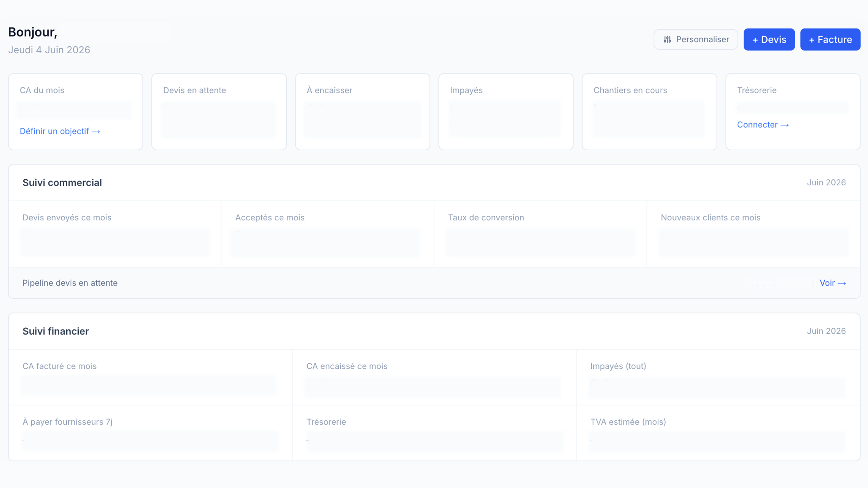The image size is (868, 488).
Task: Select the "Devis en attente" card label
Action: (x=194, y=90)
